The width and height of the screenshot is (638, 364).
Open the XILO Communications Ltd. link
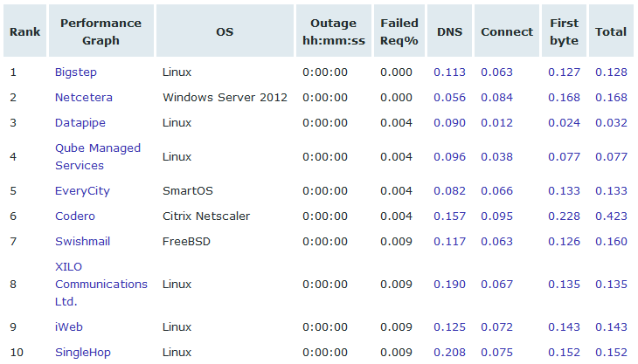[101, 285]
